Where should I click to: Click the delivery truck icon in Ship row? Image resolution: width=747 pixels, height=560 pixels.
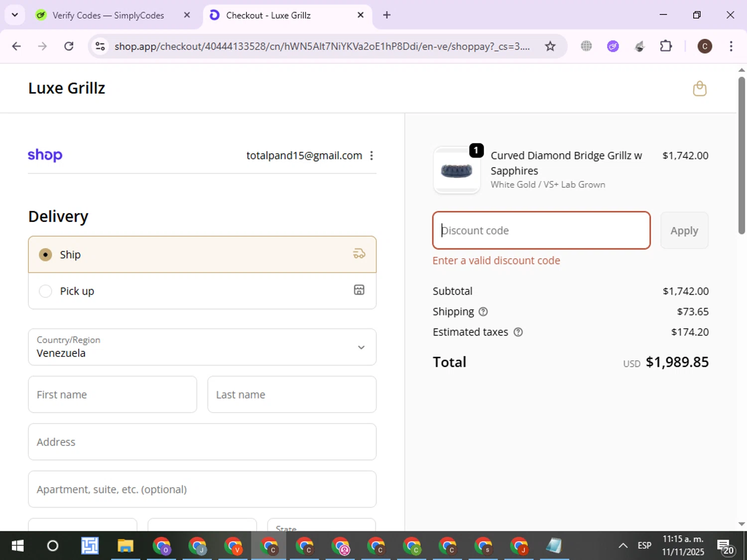(x=359, y=254)
